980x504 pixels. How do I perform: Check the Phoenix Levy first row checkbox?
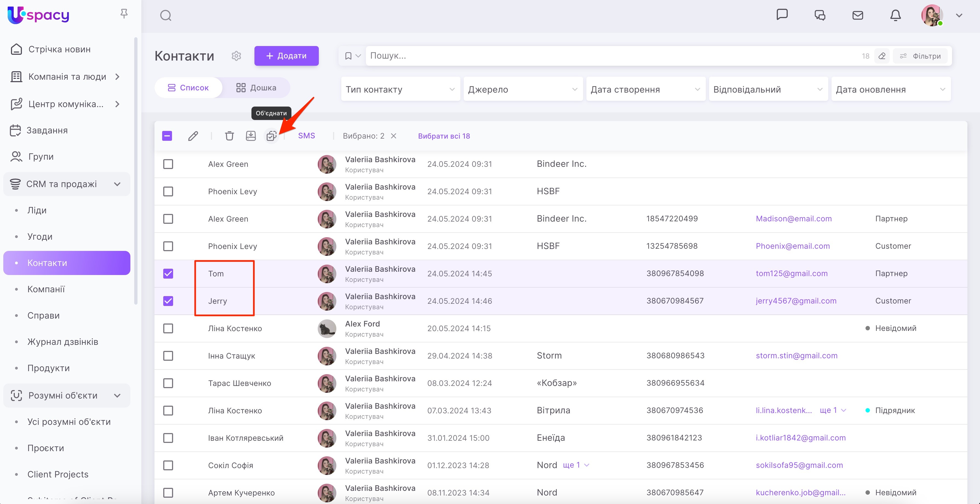pos(168,191)
